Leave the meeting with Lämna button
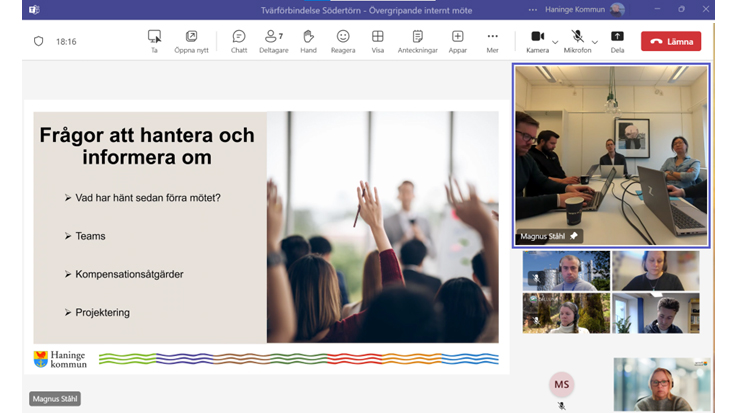735x413 pixels. 671,41
